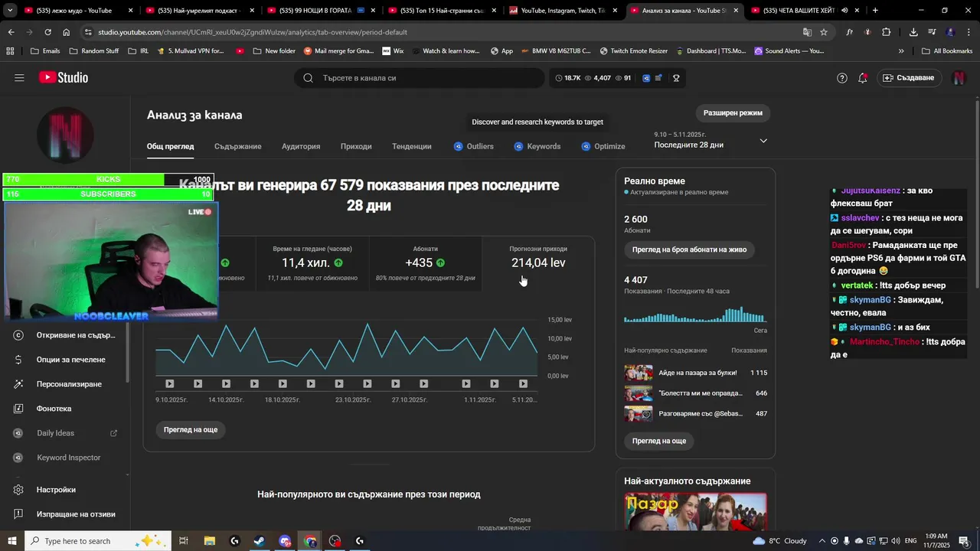Click the channel avatar in sidebar
980x551 pixels.
click(65, 135)
